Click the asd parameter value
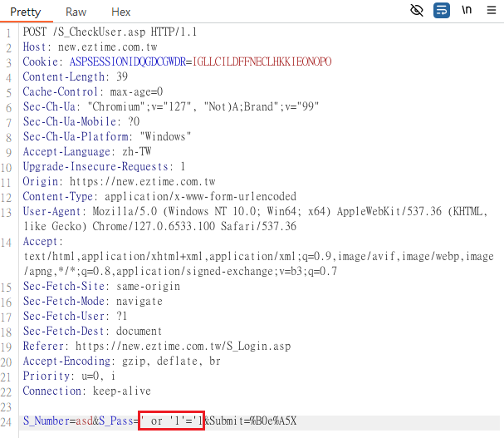The height and width of the screenshot is (438, 504). pos(84,421)
